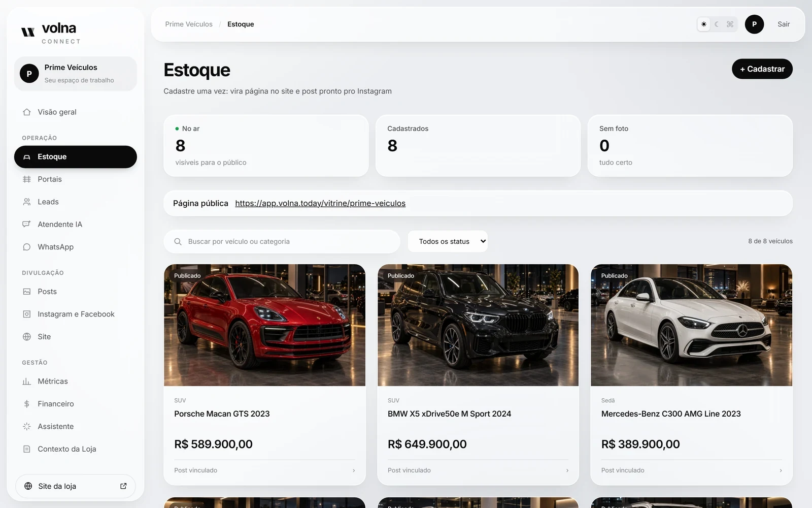Switch to dark theme moon toggle

point(717,24)
